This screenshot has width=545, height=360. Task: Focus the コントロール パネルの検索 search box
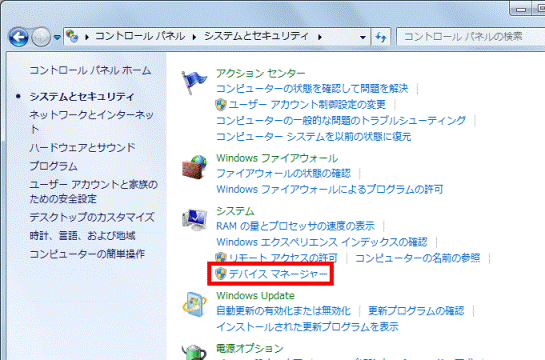(471, 36)
